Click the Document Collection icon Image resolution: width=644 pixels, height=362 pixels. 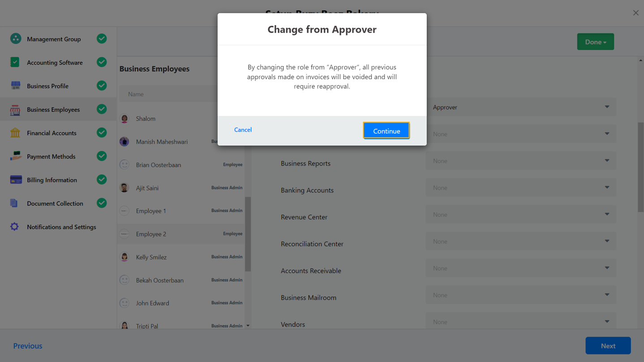(16, 203)
